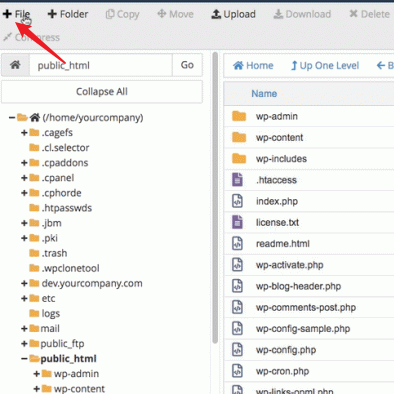Expand the .cagefs folder

click(24, 133)
